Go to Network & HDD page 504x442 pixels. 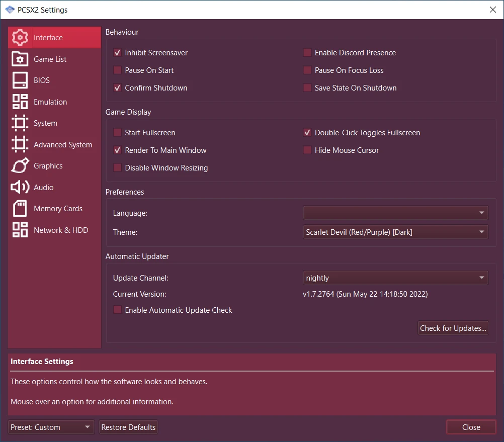(60, 230)
